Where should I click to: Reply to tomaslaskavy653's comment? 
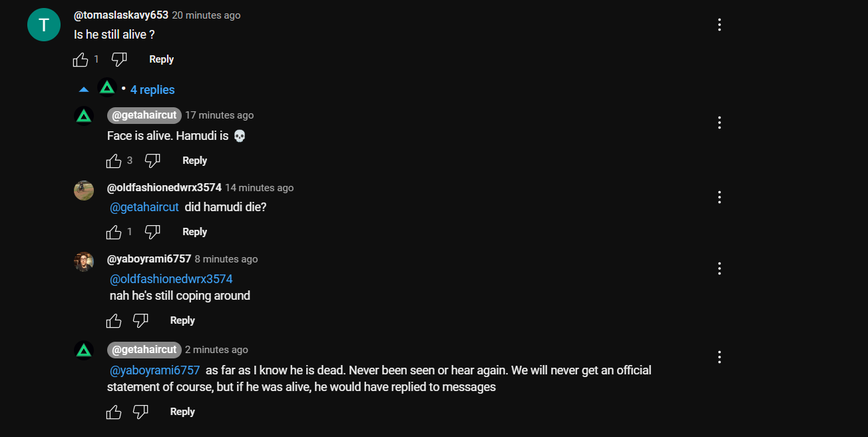pos(161,59)
